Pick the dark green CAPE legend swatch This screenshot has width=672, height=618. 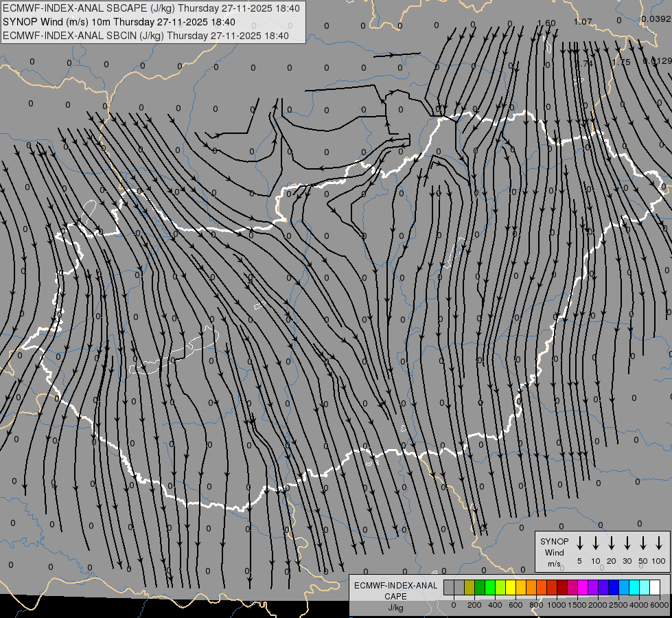click(480, 587)
